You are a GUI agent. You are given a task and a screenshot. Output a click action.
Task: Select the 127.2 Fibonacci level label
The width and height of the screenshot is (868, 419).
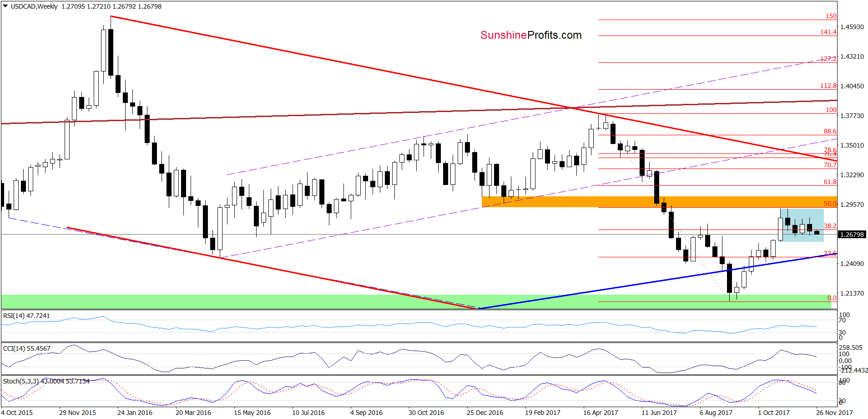828,59
